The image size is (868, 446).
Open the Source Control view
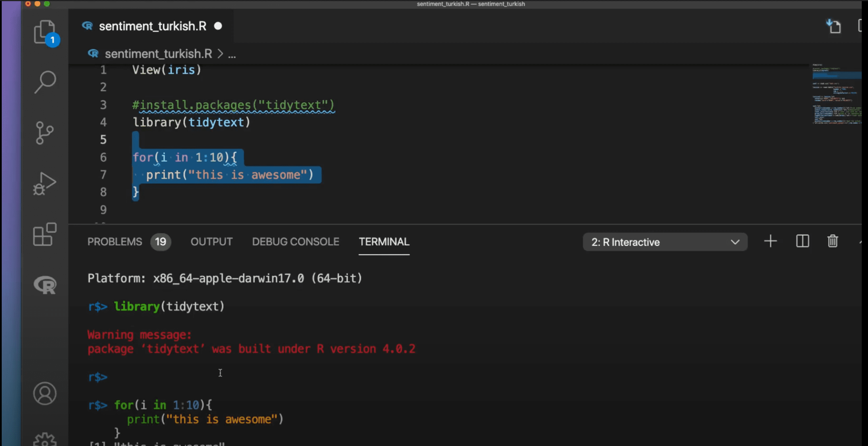tap(45, 133)
